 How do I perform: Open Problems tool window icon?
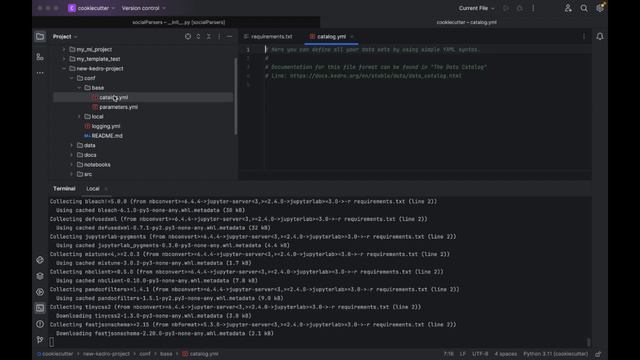40,324
